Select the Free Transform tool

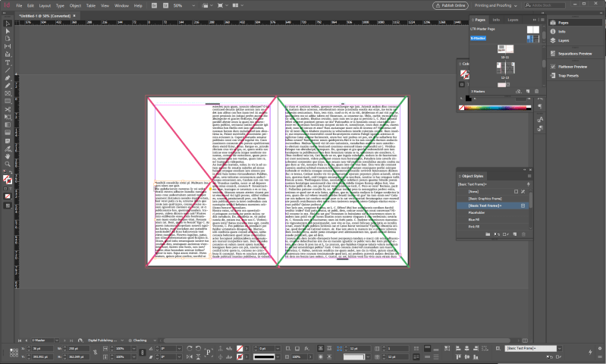click(x=8, y=117)
